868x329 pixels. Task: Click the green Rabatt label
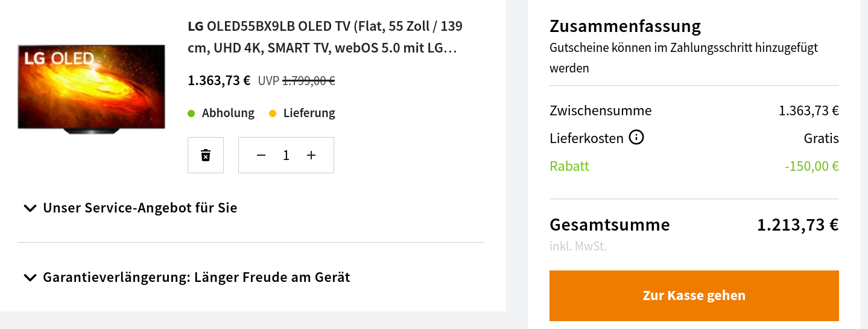569,166
